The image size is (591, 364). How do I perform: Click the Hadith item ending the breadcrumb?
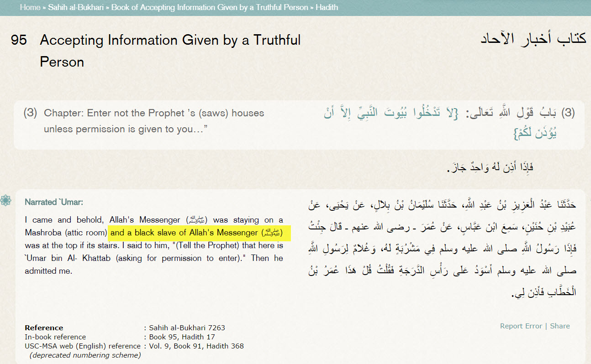click(x=327, y=7)
